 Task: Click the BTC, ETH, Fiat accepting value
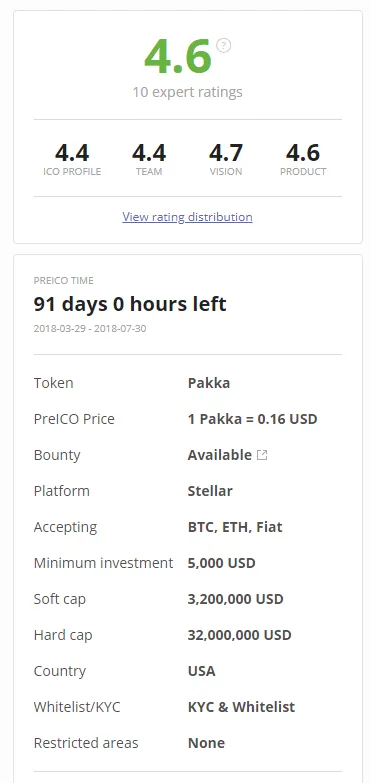[235, 527]
